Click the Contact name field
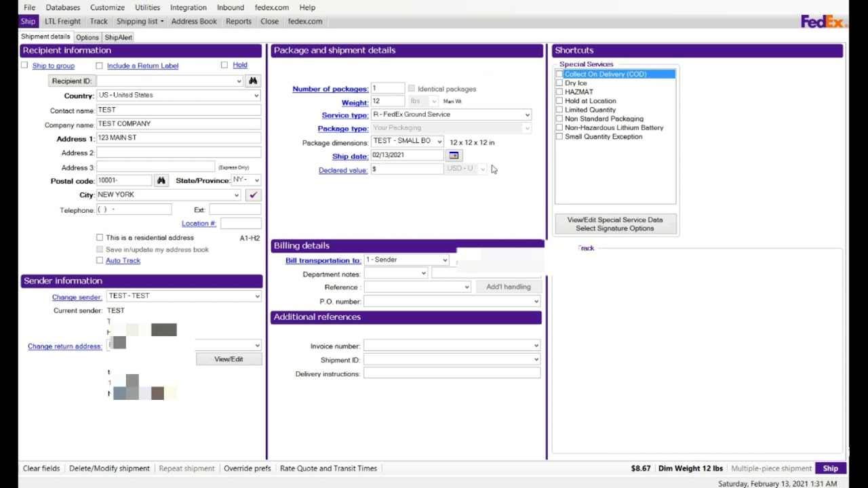 click(179, 110)
